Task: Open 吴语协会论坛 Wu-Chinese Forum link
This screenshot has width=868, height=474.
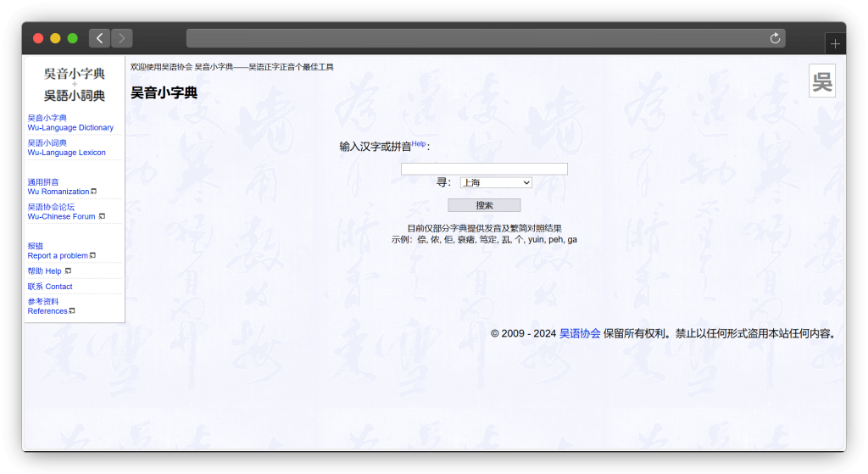Action: [x=61, y=211]
